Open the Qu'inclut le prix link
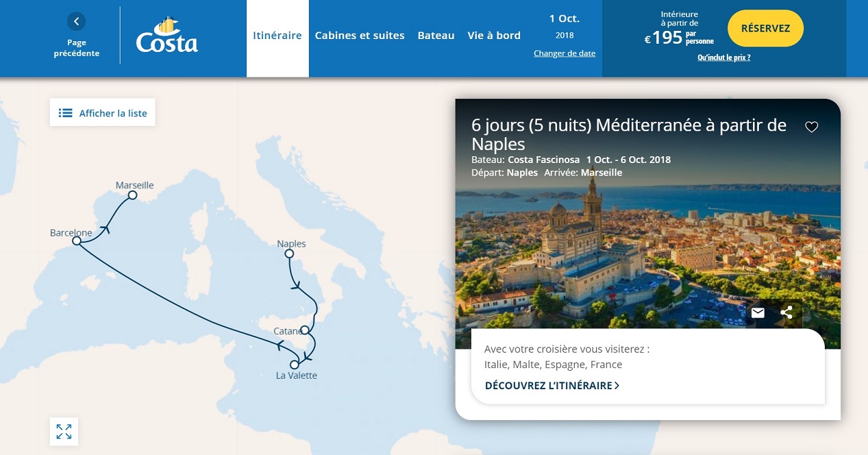The width and height of the screenshot is (868, 455). [x=723, y=58]
